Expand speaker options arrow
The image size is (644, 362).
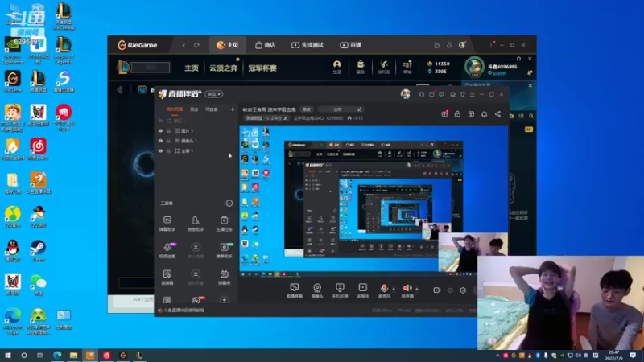[x=417, y=289]
